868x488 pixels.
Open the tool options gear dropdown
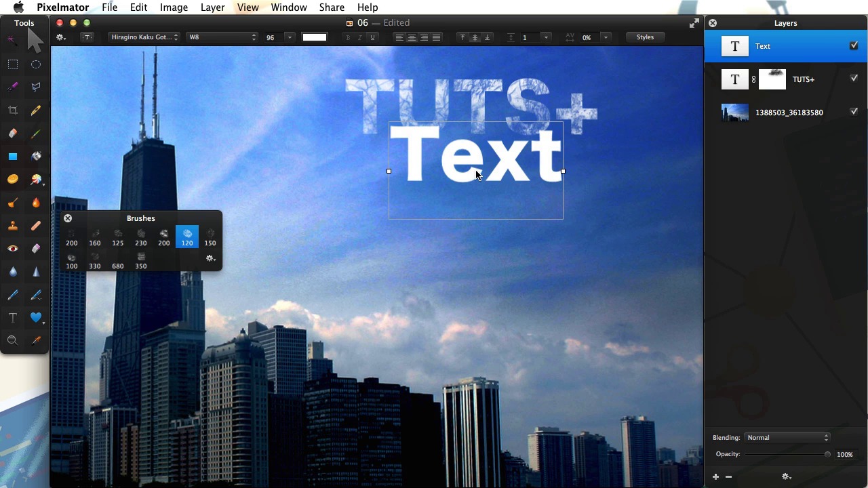pos(61,37)
